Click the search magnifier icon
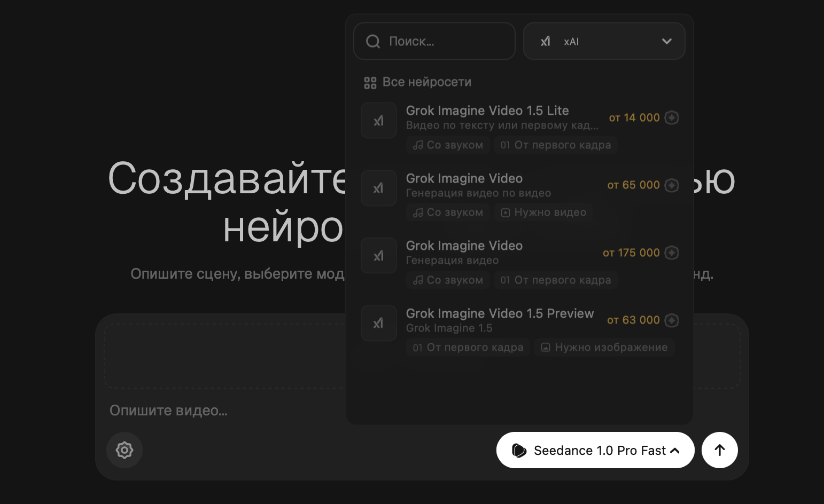 [x=373, y=41]
